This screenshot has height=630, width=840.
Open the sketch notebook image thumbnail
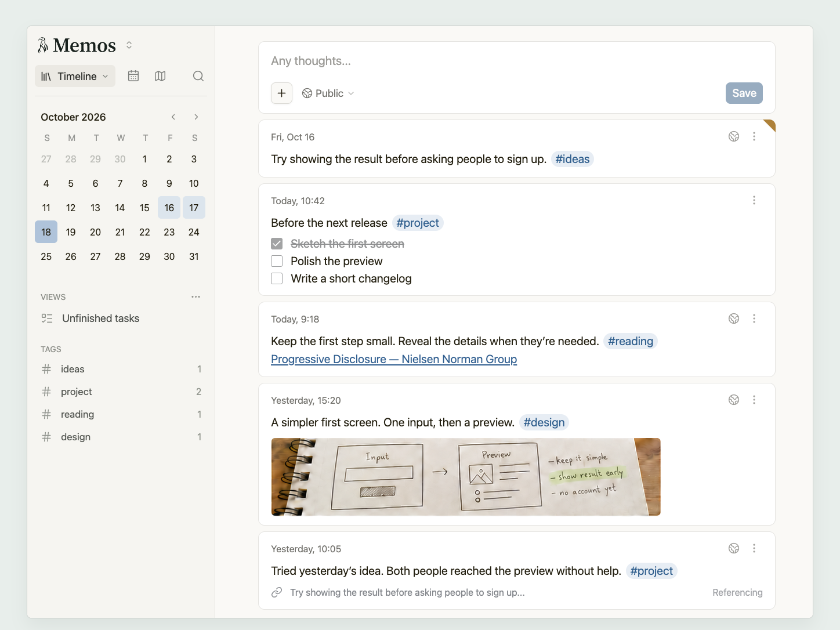coord(466,477)
